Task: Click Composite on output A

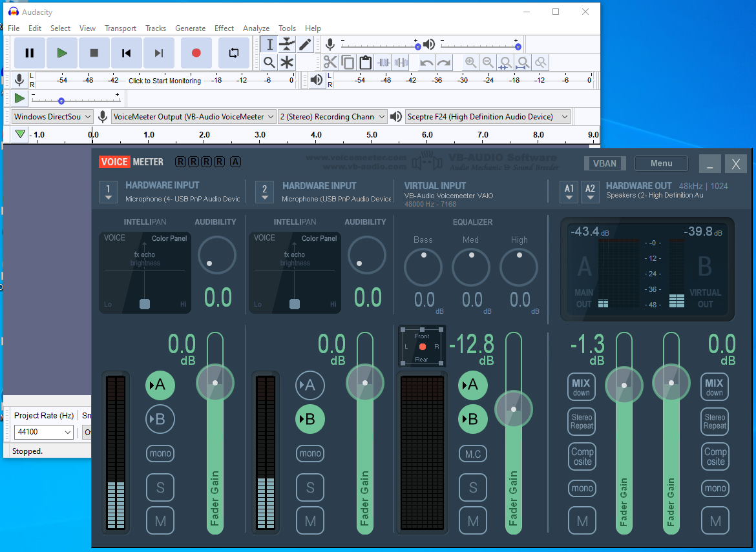Action: pos(582,456)
